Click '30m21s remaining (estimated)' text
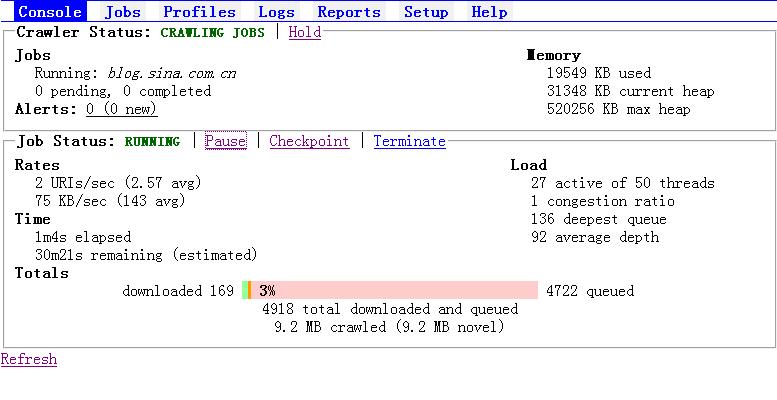777x400 pixels. tap(146, 255)
